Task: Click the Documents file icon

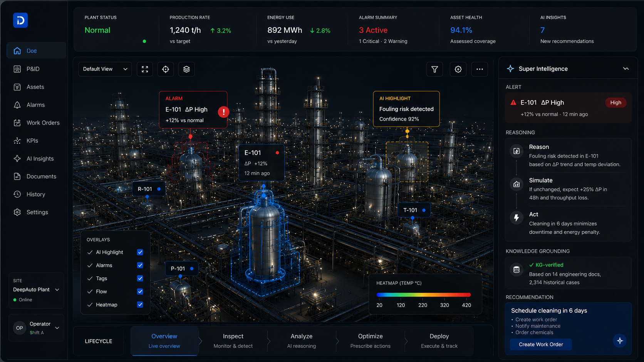Action: (x=17, y=176)
